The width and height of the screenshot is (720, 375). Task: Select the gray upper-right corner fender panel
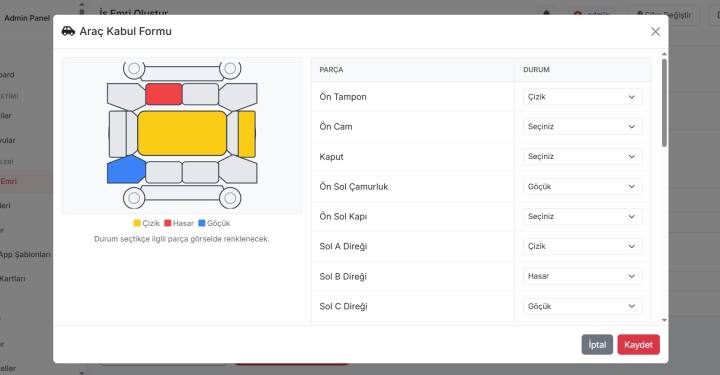point(238,96)
